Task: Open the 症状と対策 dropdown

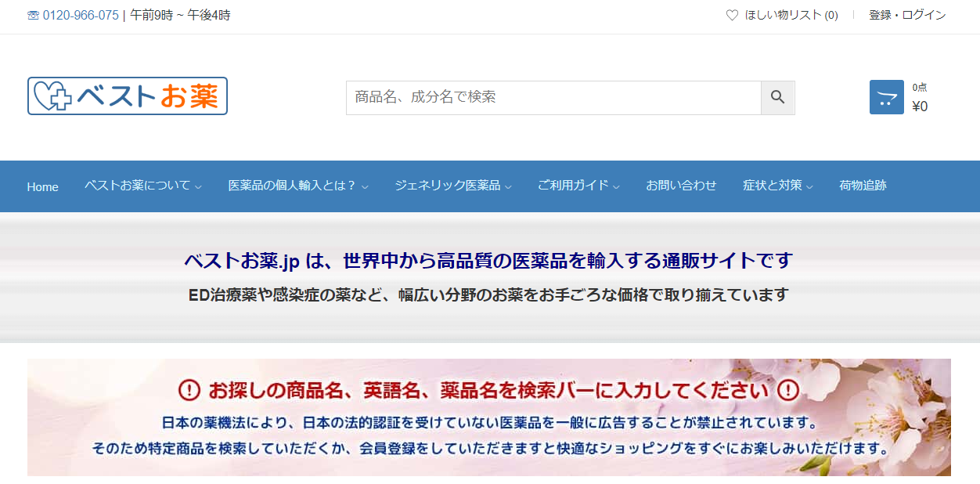Action: [x=777, y=186]
